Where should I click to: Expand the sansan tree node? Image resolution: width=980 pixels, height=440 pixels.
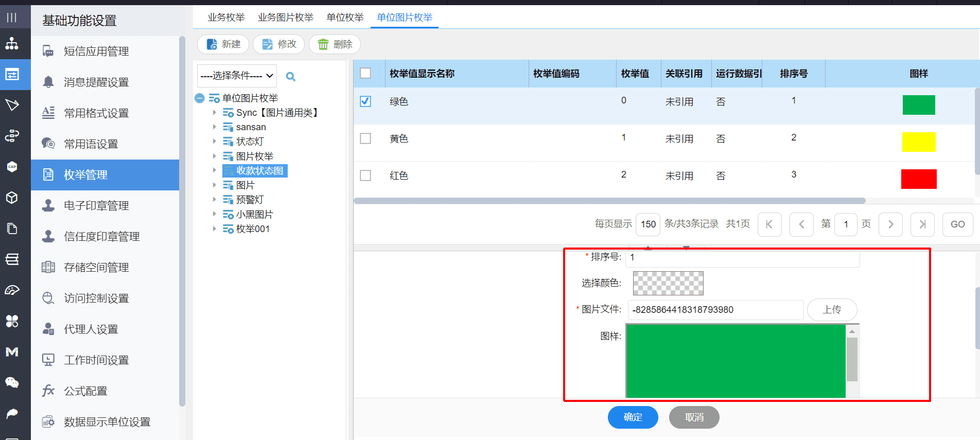(x=215, y=127)
